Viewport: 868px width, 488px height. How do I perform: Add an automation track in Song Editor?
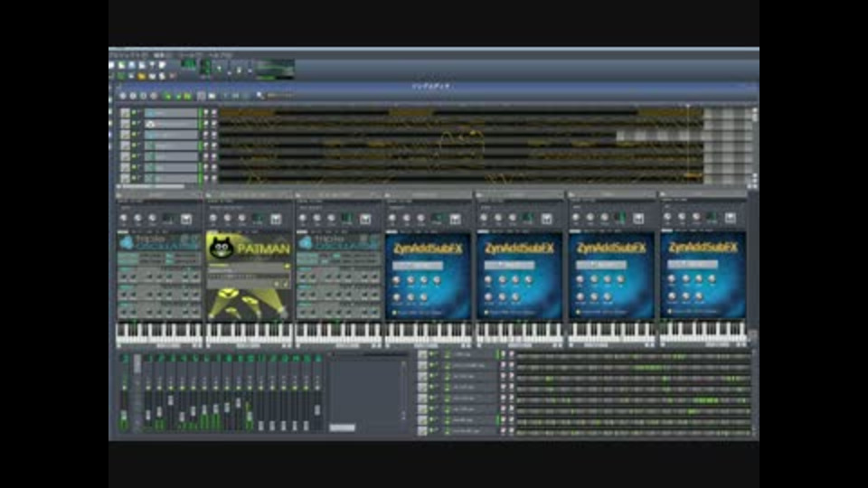188,97
